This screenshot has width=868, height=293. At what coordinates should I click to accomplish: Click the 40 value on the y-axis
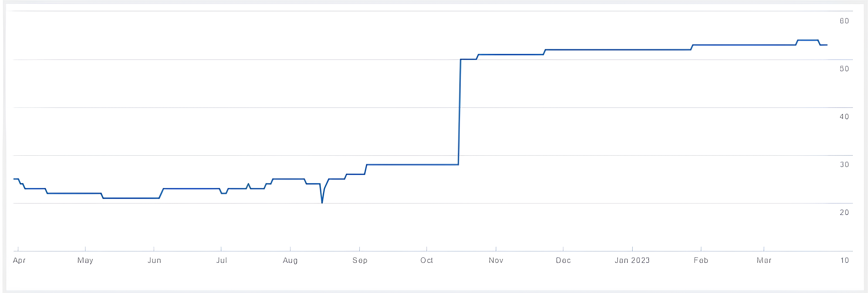tap(844, 117)
